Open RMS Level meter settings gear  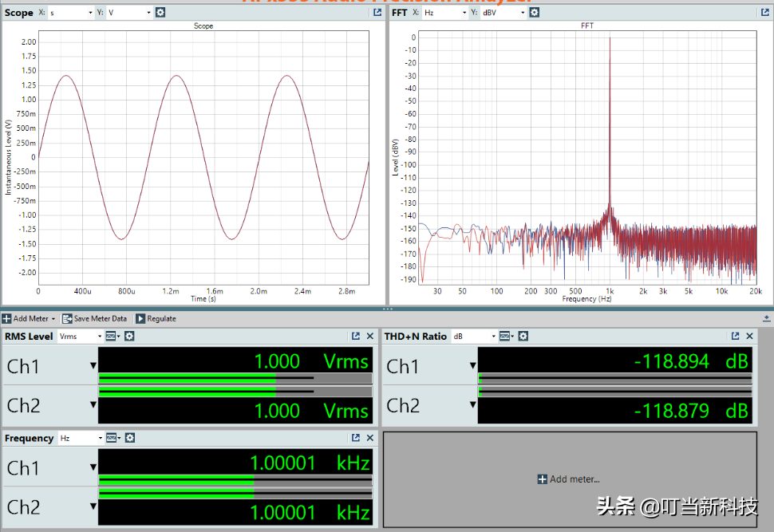[x=129, y=337]
